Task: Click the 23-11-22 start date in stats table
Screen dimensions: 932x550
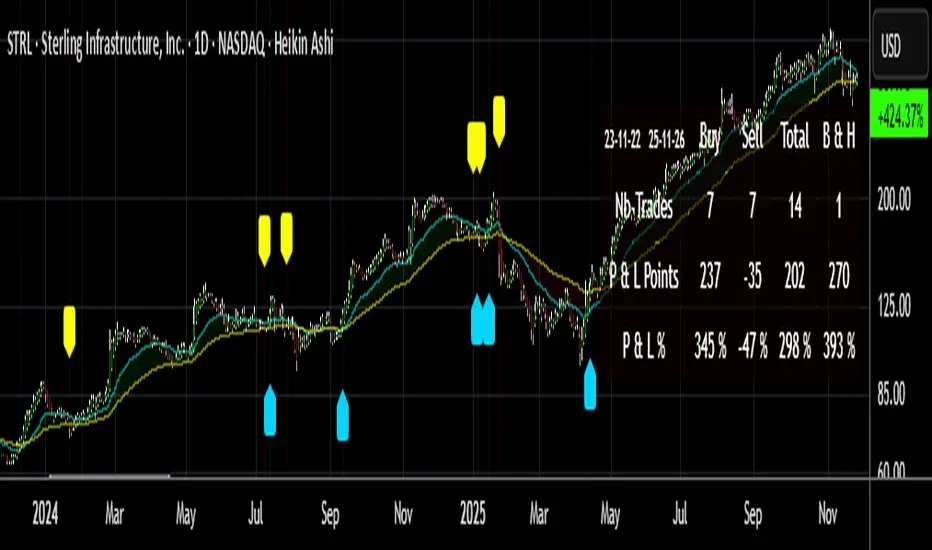Action: click(622, 139)
